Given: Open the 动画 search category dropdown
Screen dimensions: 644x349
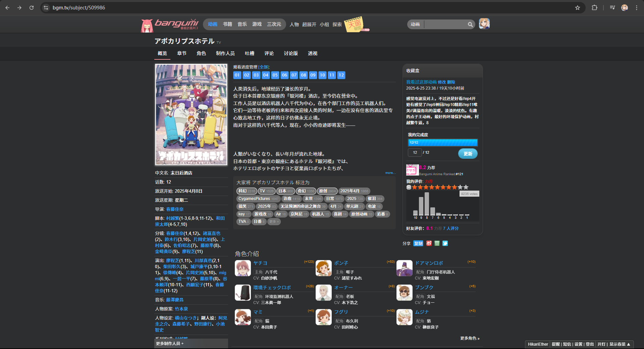Looking at the screenshot, I should coord(416,24).
